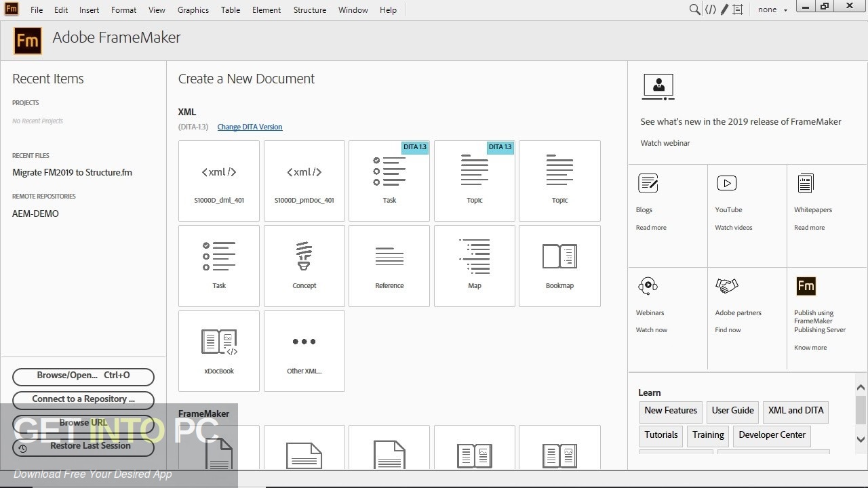This screenshot has height=488, width=868.
Task: Open the Element menu
Action: (x=267, y=10)
